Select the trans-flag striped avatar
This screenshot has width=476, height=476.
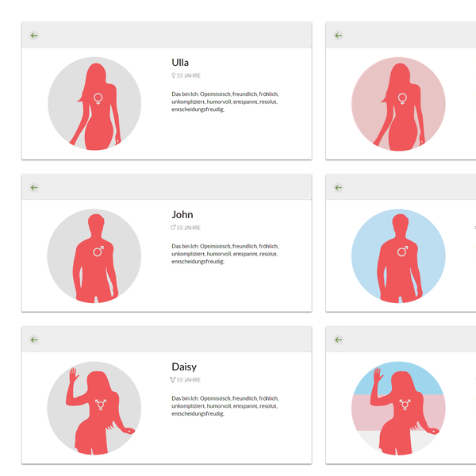[x=398, y=409]
